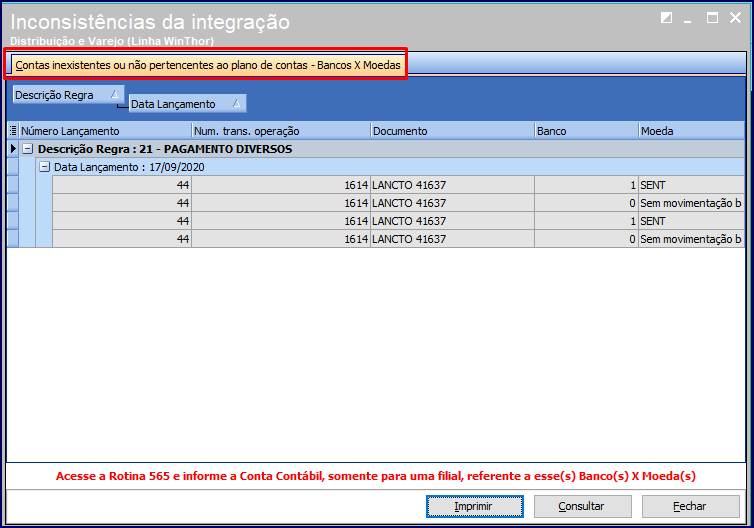Click the second row's Banco value 0

[x=587, y=203]
